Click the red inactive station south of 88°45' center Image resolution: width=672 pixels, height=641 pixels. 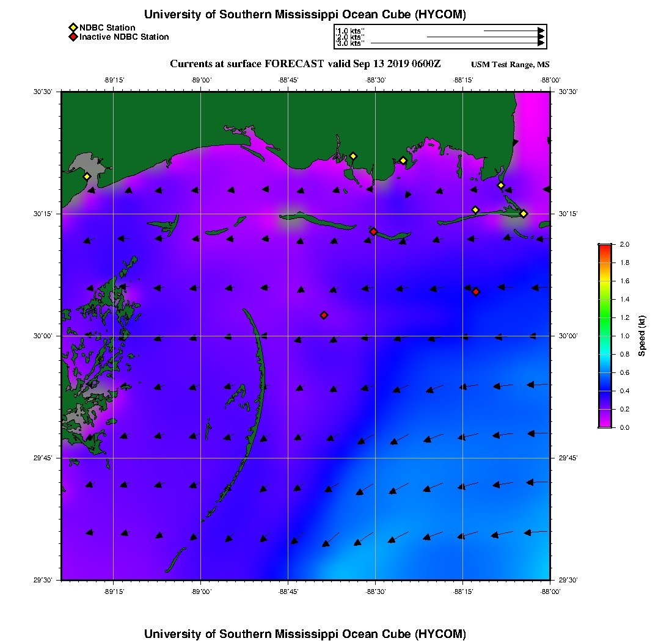[324, 315]
